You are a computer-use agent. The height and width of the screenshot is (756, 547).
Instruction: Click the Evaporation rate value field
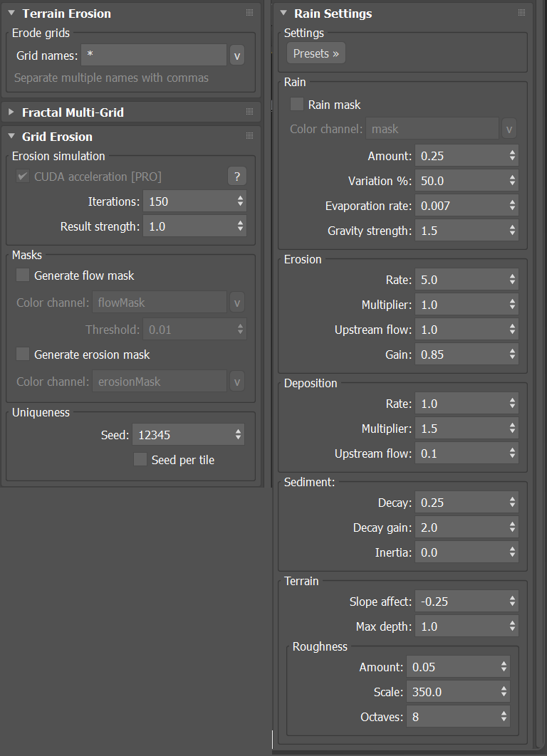coord(459,206)
